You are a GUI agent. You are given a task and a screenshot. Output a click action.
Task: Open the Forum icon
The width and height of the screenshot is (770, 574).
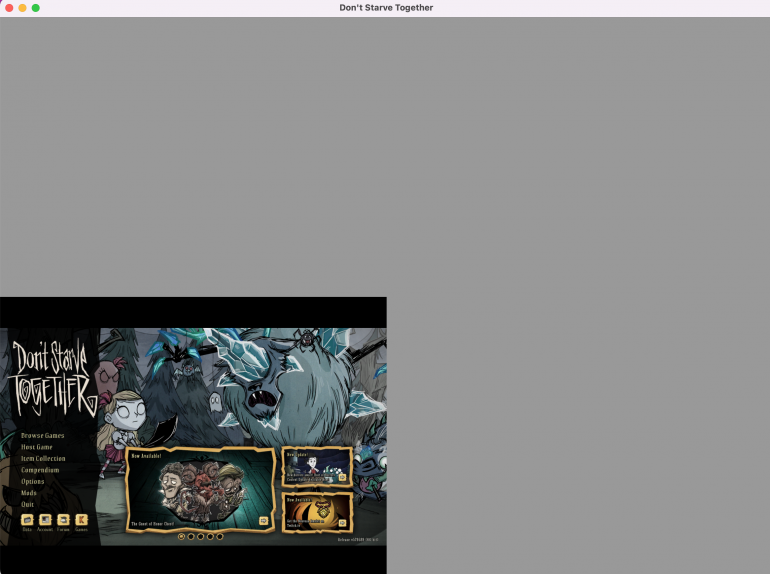click(63, 519)
